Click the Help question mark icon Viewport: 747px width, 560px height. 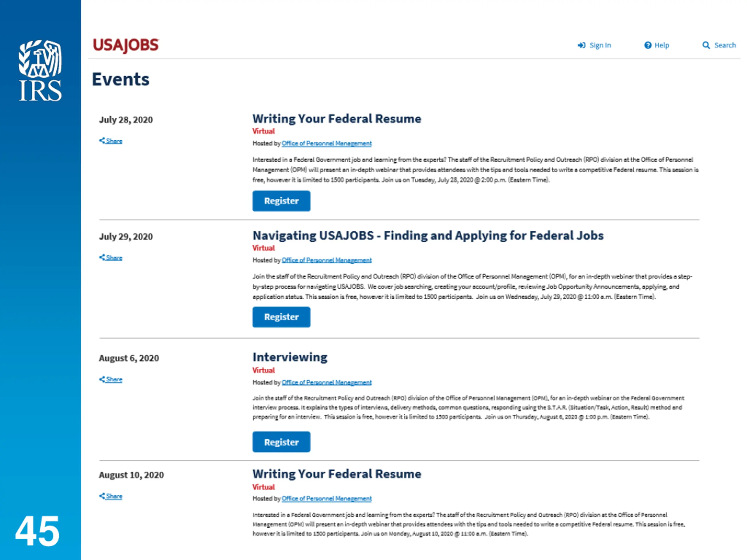click(x=647, y=45)
